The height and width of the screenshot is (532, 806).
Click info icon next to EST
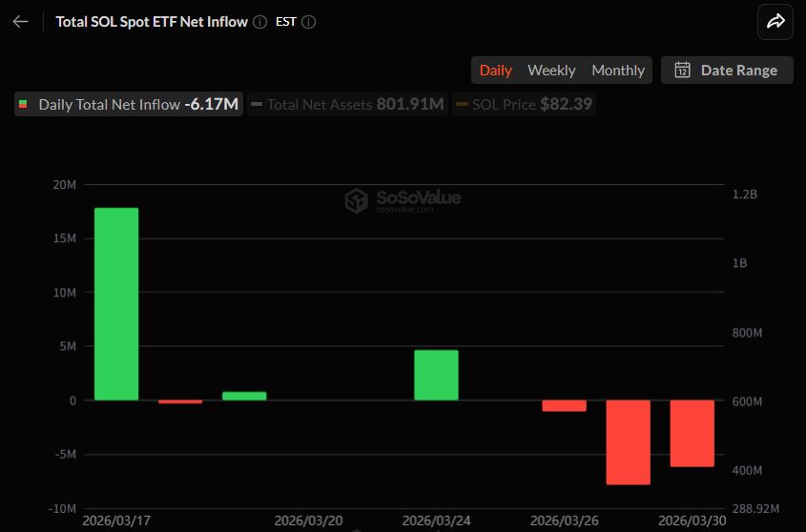click(308, 22)
